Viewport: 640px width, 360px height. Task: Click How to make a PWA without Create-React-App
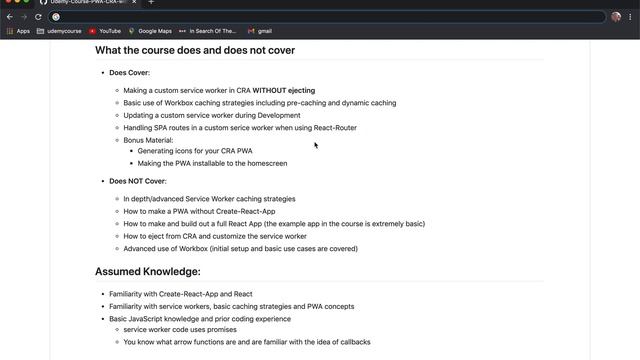(199, 211)
